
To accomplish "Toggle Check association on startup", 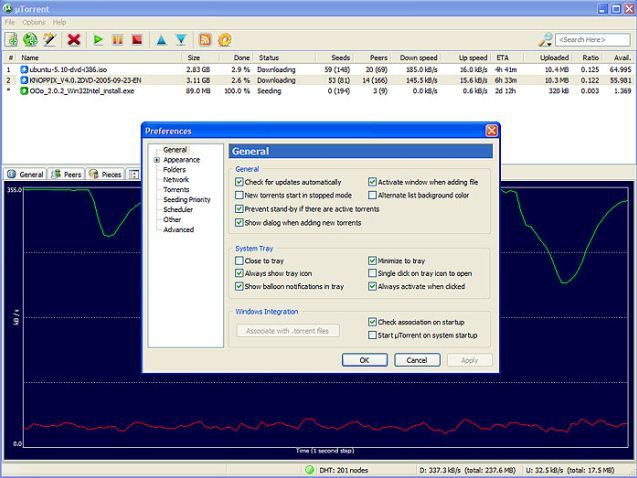I will [373, 322].
